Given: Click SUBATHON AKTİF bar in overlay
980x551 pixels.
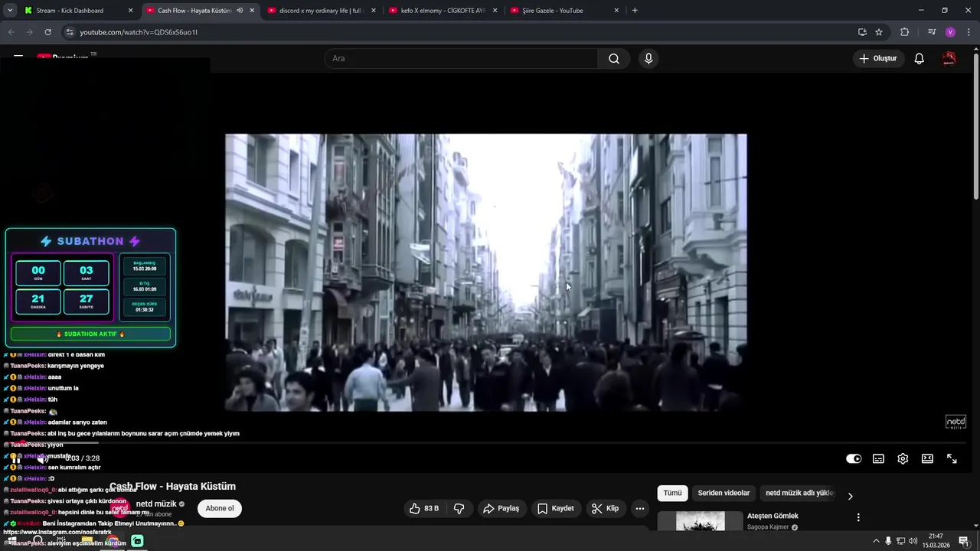Looking at the screenshot, I should (x=90, y=334).
